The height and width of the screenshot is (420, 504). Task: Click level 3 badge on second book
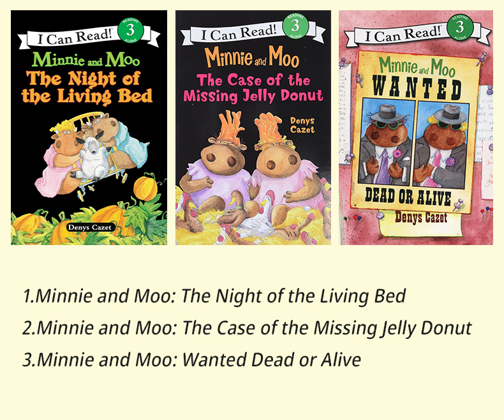(x=296, y=26)
